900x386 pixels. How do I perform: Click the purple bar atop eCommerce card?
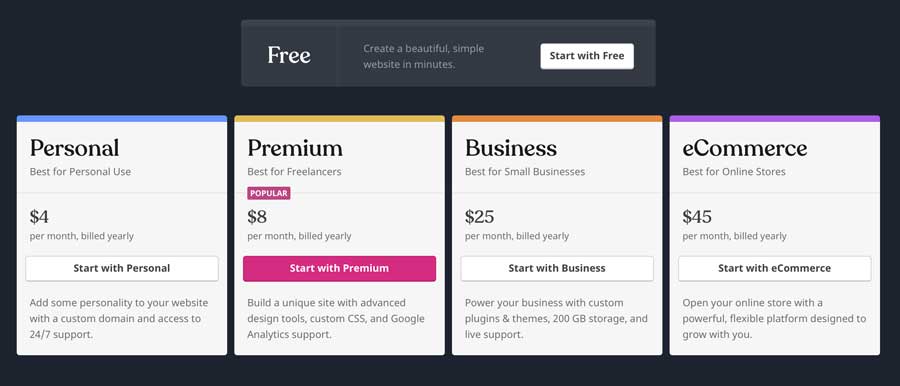coord(774,119)
